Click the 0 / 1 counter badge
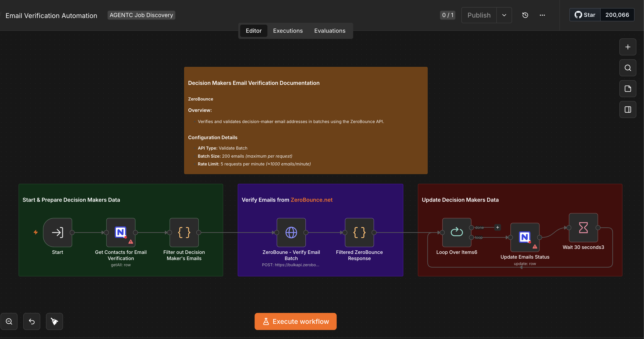This screenshot has height=339, width=644. 448,15
